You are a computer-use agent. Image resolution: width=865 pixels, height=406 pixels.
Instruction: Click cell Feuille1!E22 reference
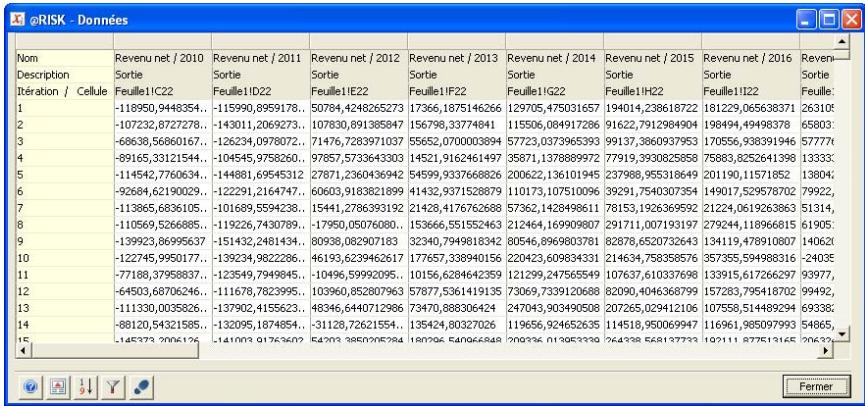(358, 90)
